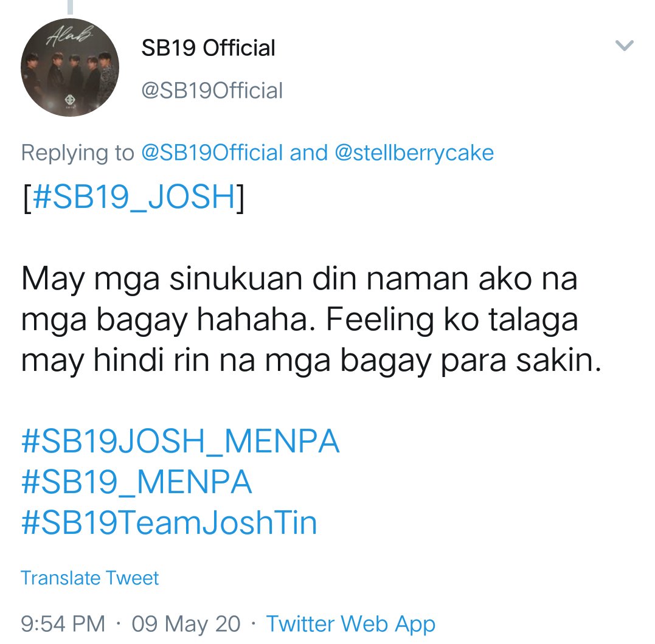This screenshot has width=655, height=644.
Task: Click the 'May mga sinukuan' tweet line
Action: [299, 279]
